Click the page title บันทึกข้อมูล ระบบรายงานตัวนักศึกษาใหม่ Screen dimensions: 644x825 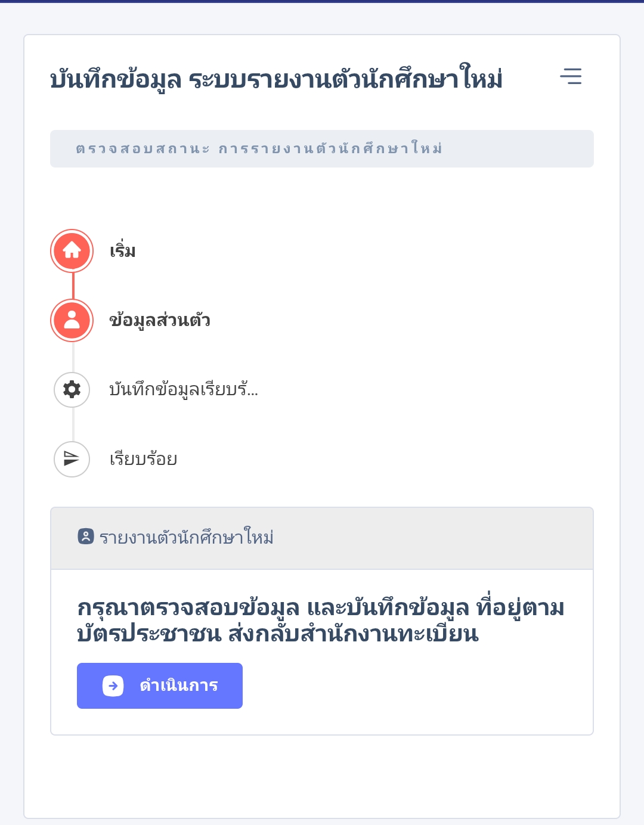click(276, 79)
